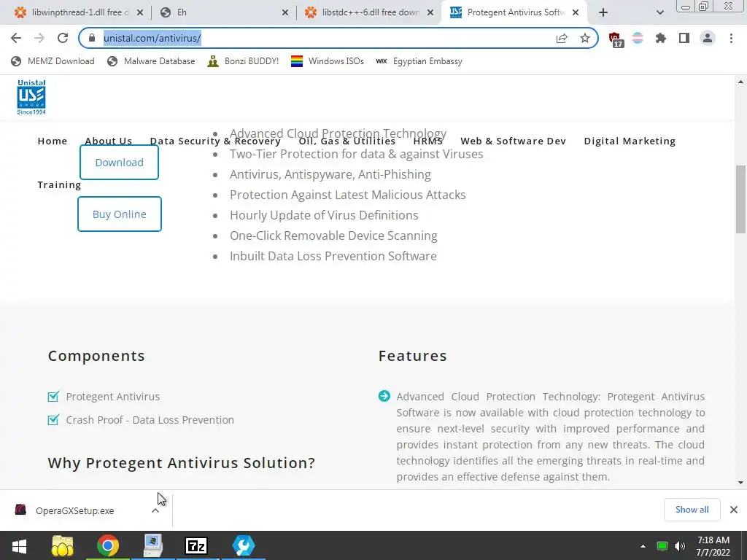Open the Malware Database bookmark
Screen dimensions: 747x560
[152, 61]
